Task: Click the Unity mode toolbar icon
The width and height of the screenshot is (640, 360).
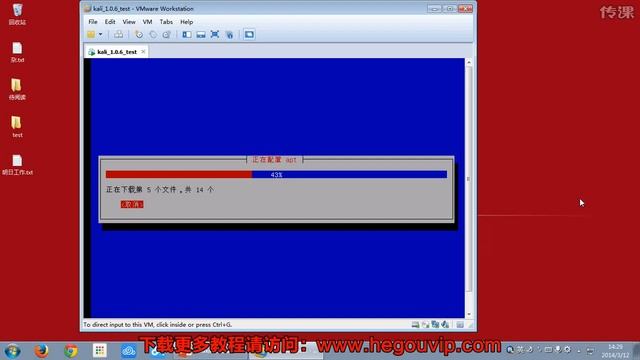Action: coord(229,35)
